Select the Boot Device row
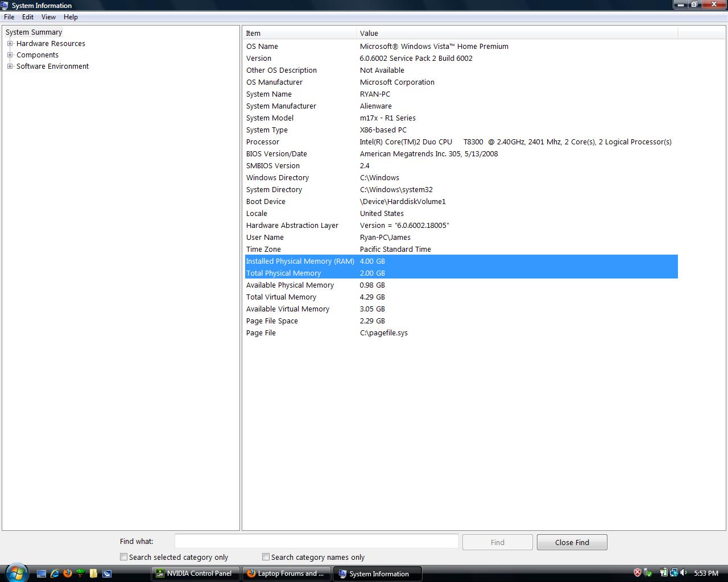The width and height of the screenshot is (728, 582). [x=461, y=202]
